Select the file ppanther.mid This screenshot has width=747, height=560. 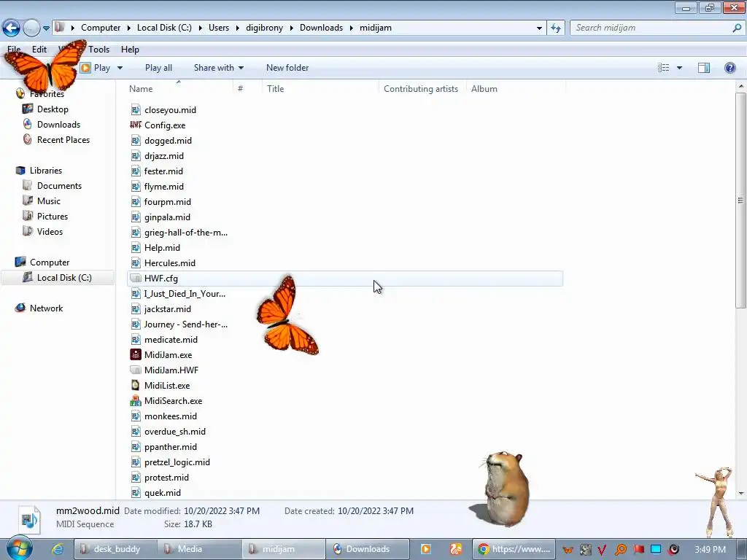(171, 447)
